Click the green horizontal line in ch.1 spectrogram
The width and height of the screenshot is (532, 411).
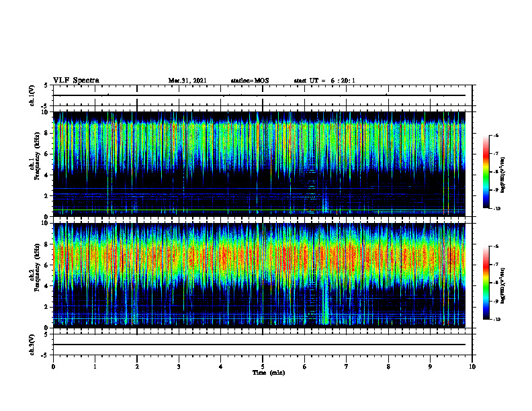(259, 210)
